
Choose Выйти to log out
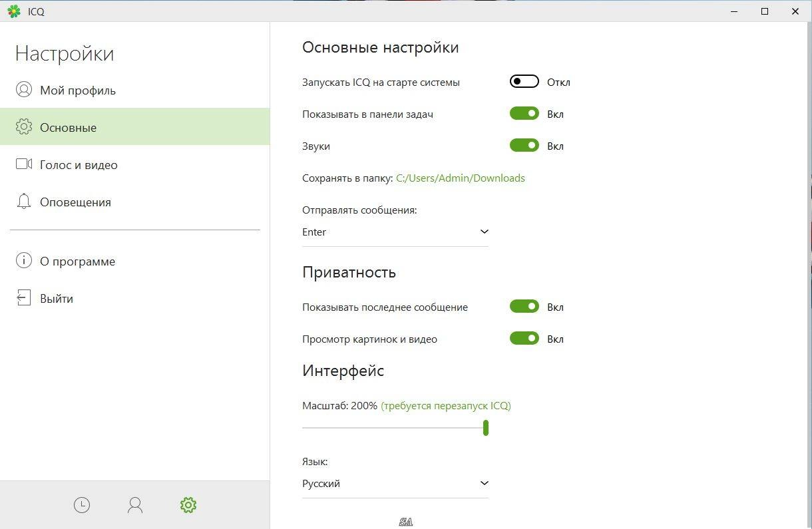point(134,298)
